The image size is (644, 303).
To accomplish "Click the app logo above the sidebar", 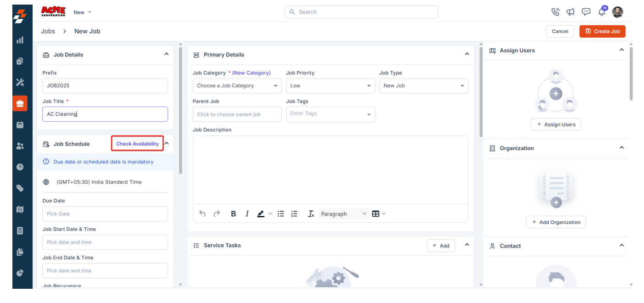I will [20, 17].
